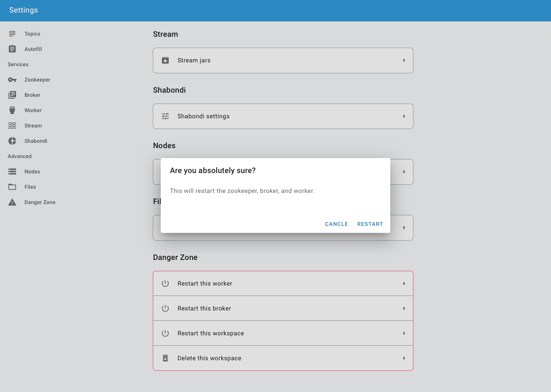This screenshot has width=551, height=392.
Task: Click the Files folder icon in sidebar
Action: (x=12, y=187)
